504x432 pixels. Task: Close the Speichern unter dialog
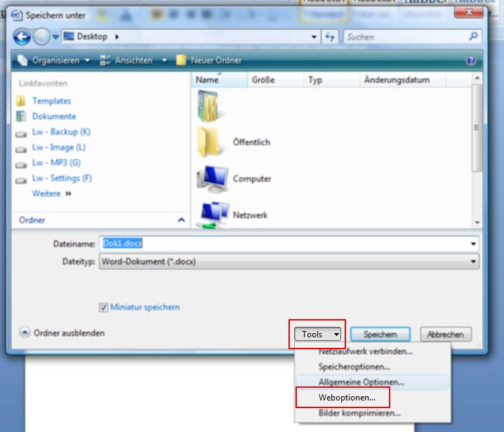coord(469,12)
